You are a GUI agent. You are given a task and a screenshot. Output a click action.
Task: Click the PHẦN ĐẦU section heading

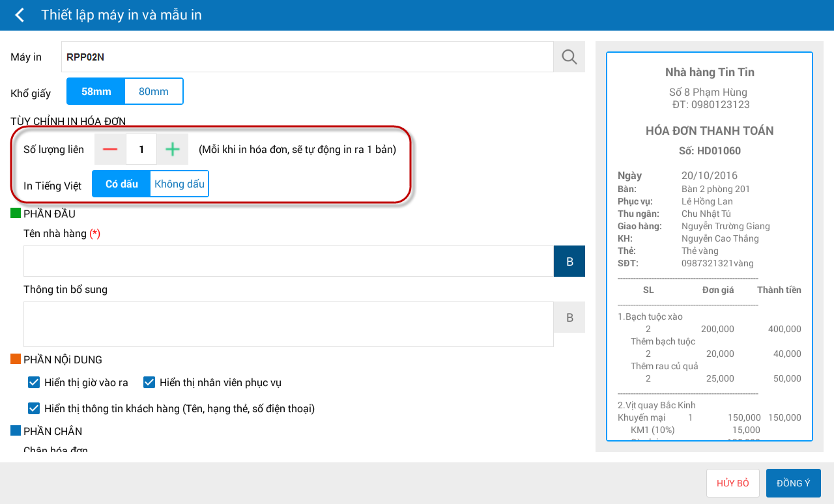pyautogui.click(x=50, y=214)
